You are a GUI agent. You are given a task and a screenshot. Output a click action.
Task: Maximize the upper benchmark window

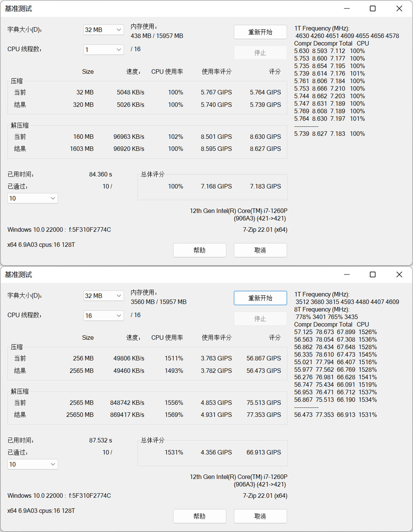pyautogui.click(x=373, y=8)
